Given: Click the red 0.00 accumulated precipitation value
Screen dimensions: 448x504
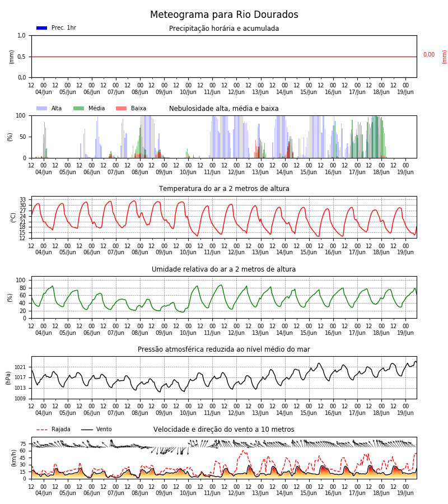Looking at the screenshot, I should coord(429,55).
